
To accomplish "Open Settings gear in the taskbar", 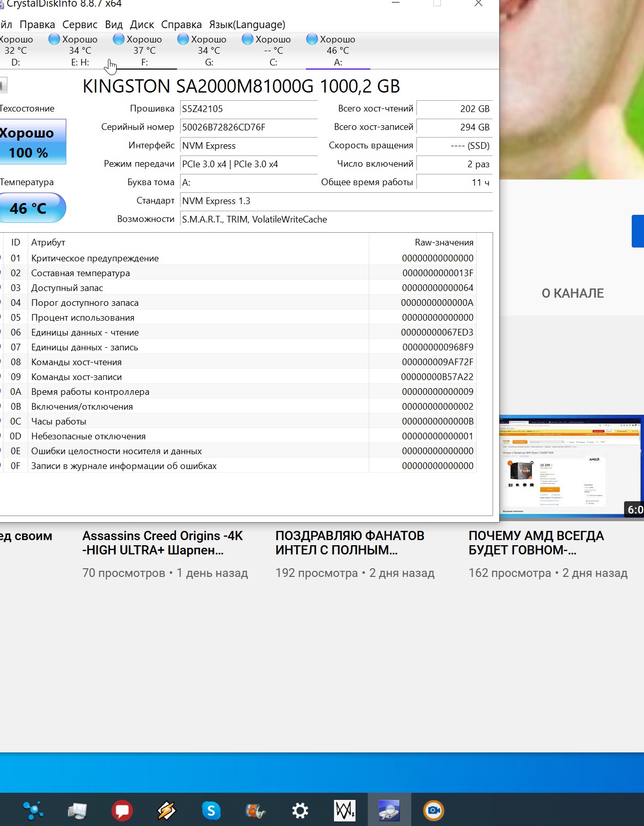I will pos(300,811).
